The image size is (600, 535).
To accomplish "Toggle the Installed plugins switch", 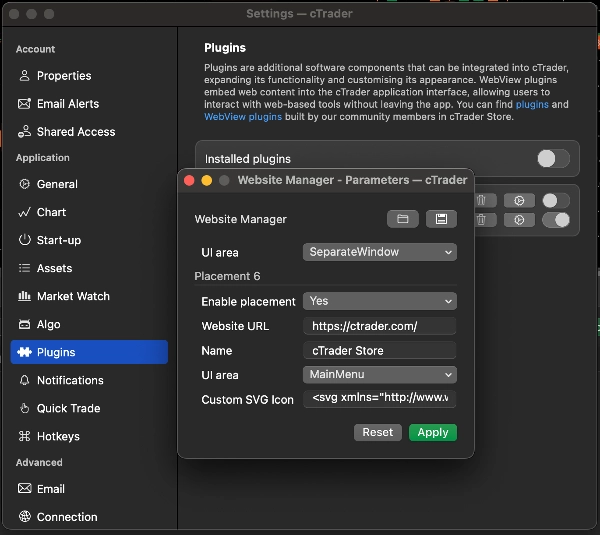I will [553, 159].
